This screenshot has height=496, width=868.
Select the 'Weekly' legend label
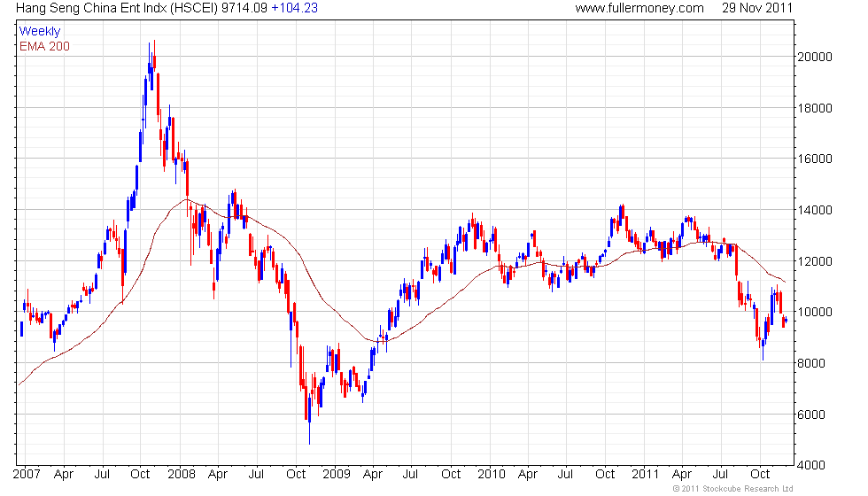40,32
